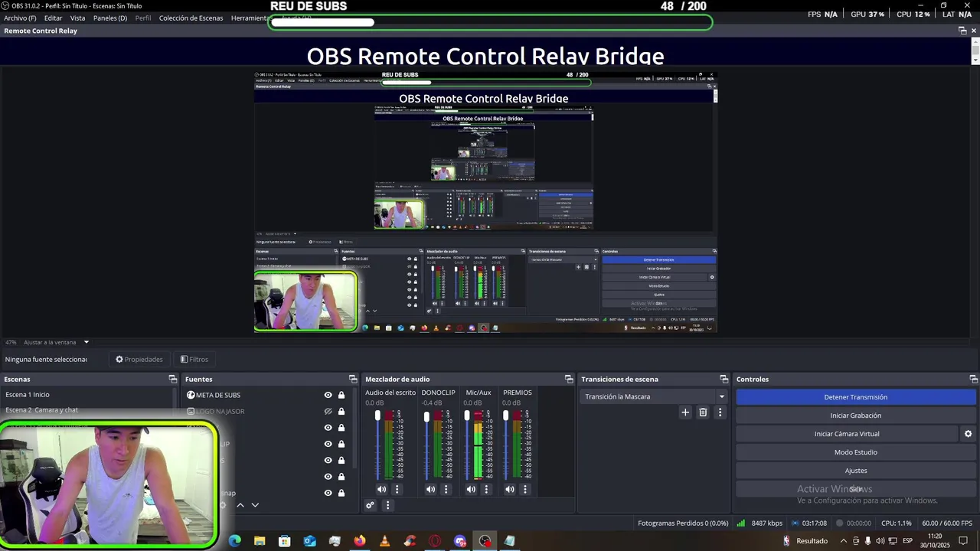Viewport: 980px width, 551px height.
Task: Open advanced audio properties gears icon
Action: pyautogui.click(x=371, y=505)
